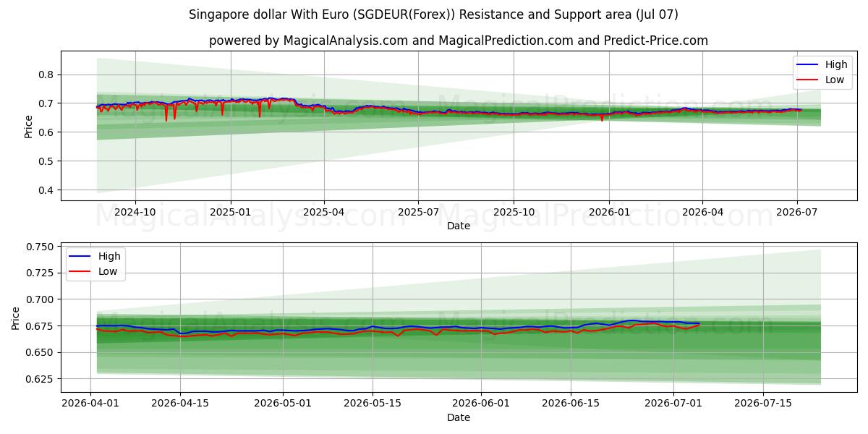
Task: Click the 'powered by MagicalAnalysis.com' subtitle
Action: click(459, 41)
